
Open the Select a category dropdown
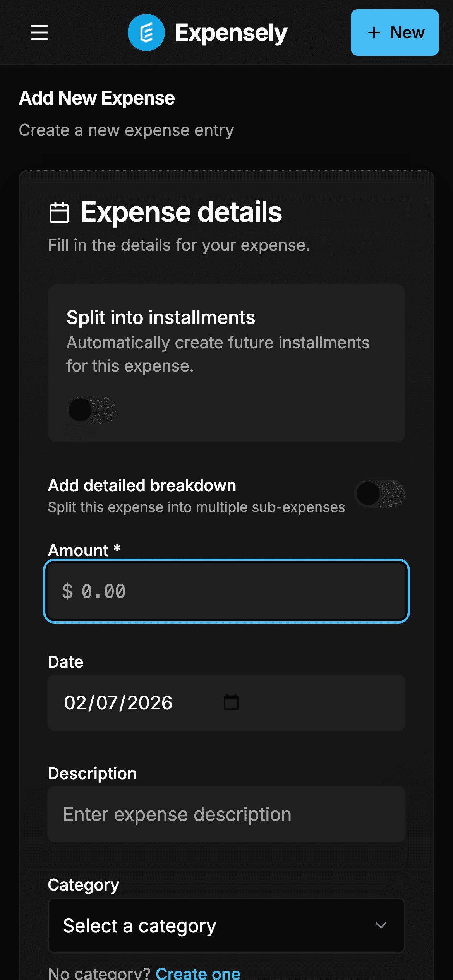click(x=226, y=926)
